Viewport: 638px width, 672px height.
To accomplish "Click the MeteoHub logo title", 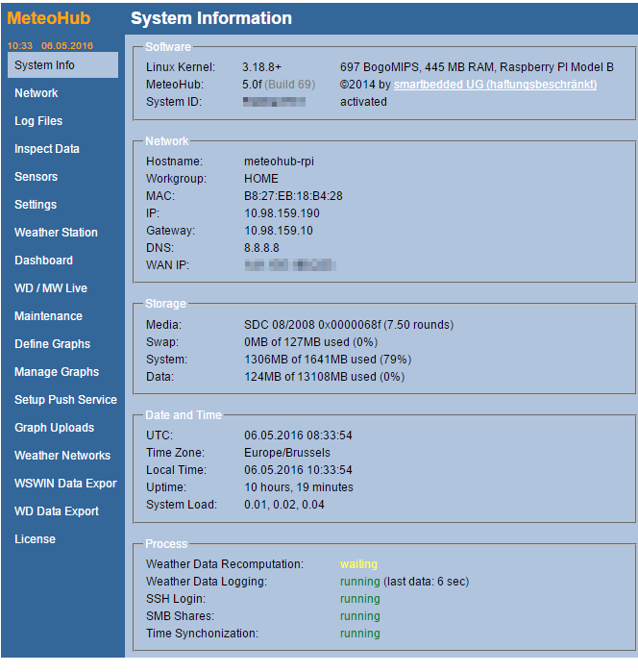I will point(49,18).
